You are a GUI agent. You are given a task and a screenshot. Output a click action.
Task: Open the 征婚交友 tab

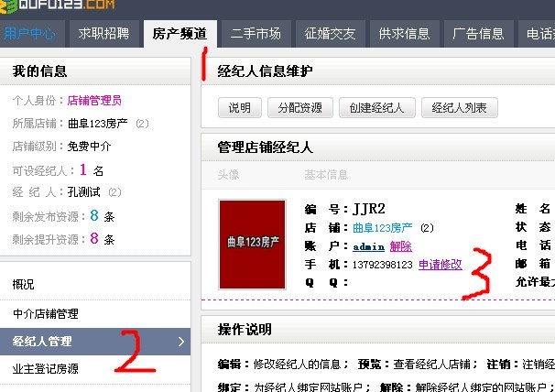[330, 34]
